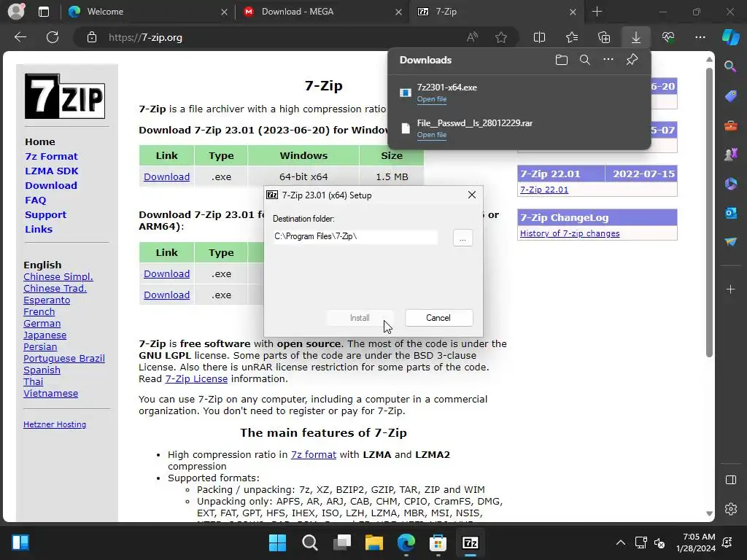Open the 7z format link
Viewport: 747px width, 560px height.
click(x=314, y=454)
